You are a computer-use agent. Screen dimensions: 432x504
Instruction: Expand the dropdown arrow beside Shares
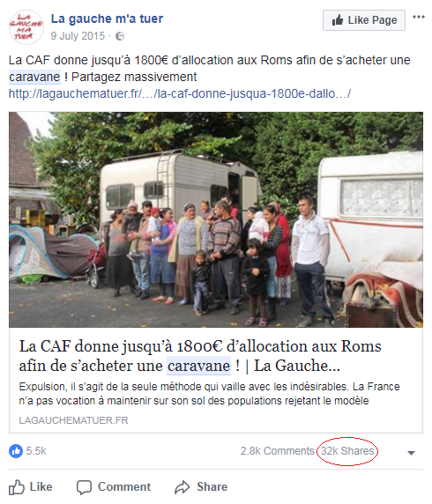(x=411, y=453)
